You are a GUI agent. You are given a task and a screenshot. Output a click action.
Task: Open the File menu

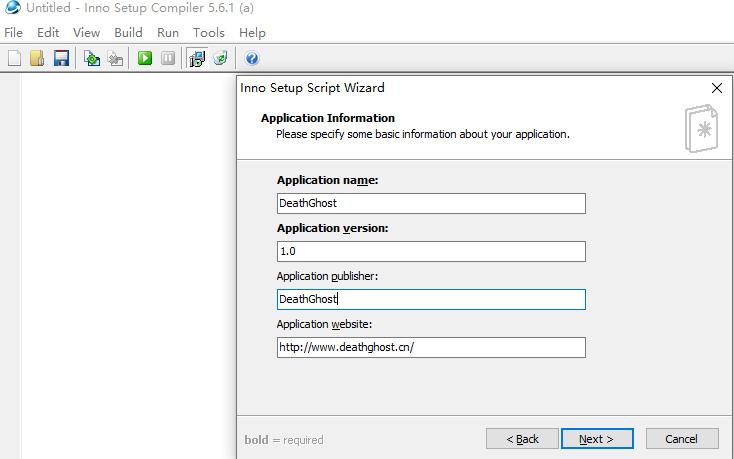click(13, 33)
